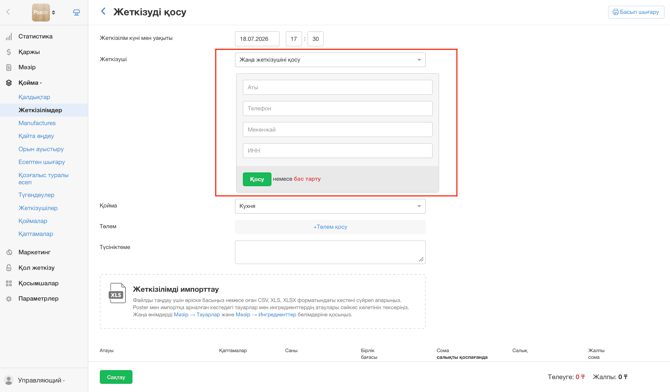Click the бас тарту cancel link
Screen dimensions: 670x392
tap(307, 179)
